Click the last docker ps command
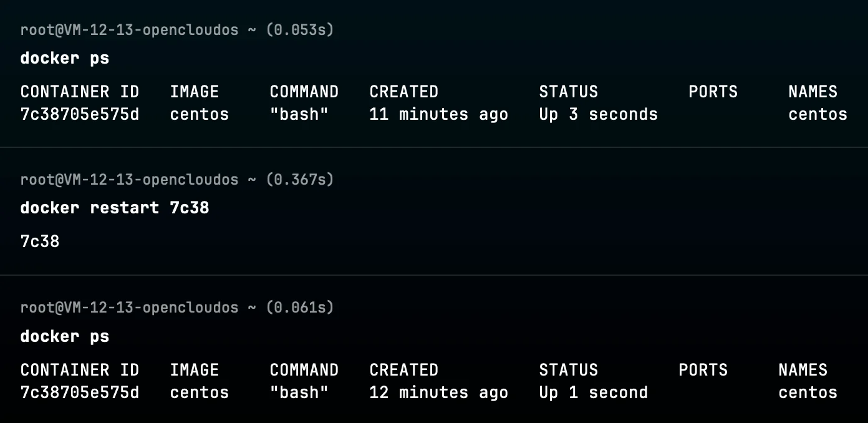This screenshot has width=868, height=423. [65, 337]
